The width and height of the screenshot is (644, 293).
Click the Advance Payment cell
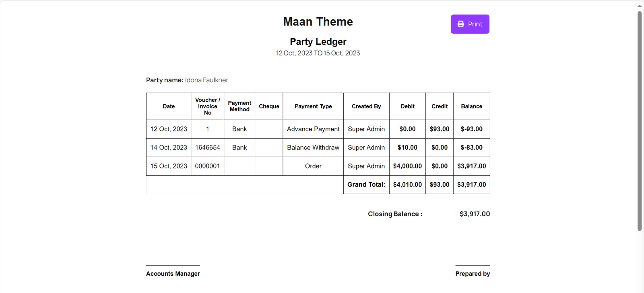pyautogui.click(x=313, y=129)
